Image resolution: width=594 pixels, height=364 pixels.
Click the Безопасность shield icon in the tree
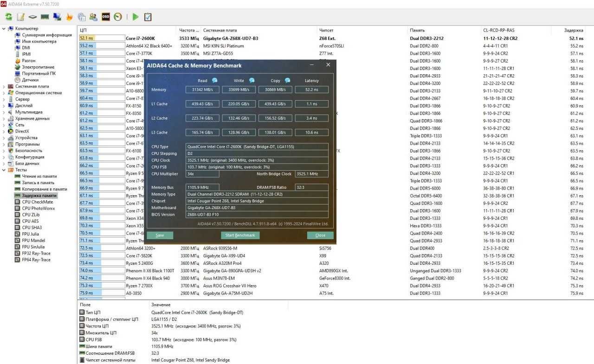11,151
